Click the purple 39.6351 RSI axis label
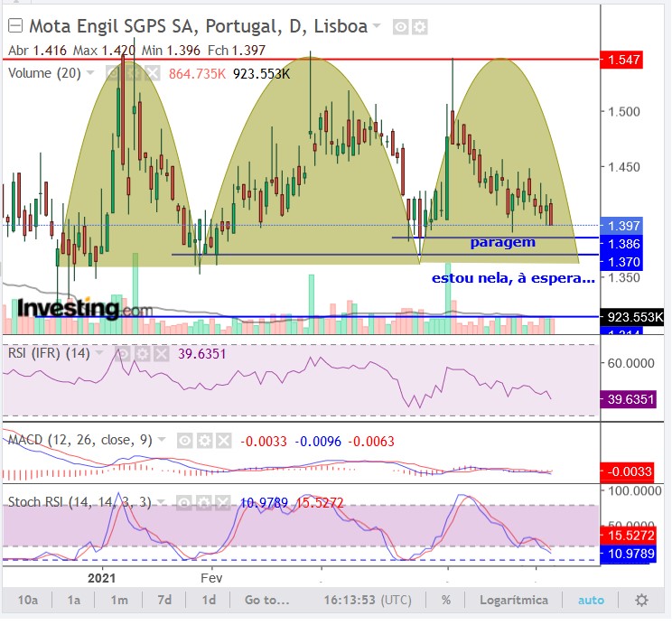 tap(629, 399)
